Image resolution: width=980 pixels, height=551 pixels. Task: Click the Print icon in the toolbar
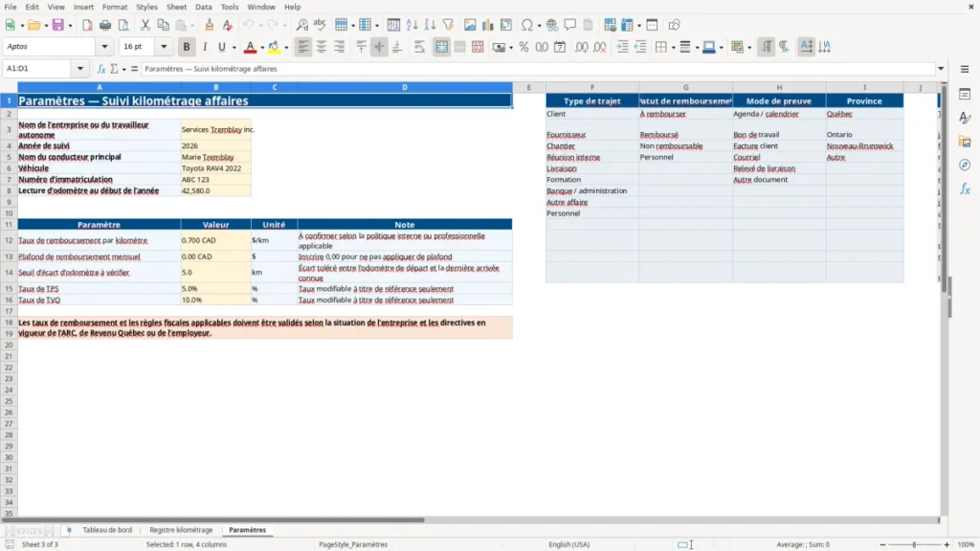pos(105,25)
